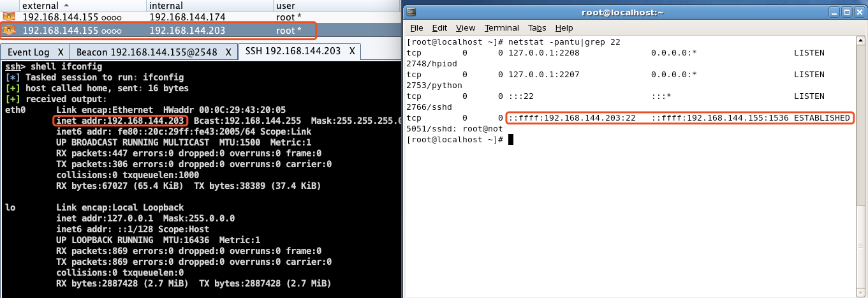Viewport: 868px width, 298px height.
Task: Select the session icon for 192.168.144.203
Action: click(x=9, y=30)
